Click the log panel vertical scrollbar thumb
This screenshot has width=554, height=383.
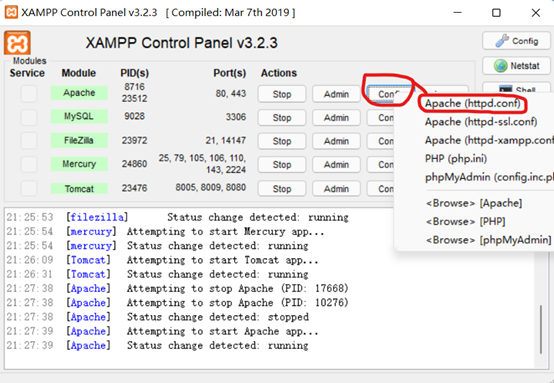coord(541,329)
